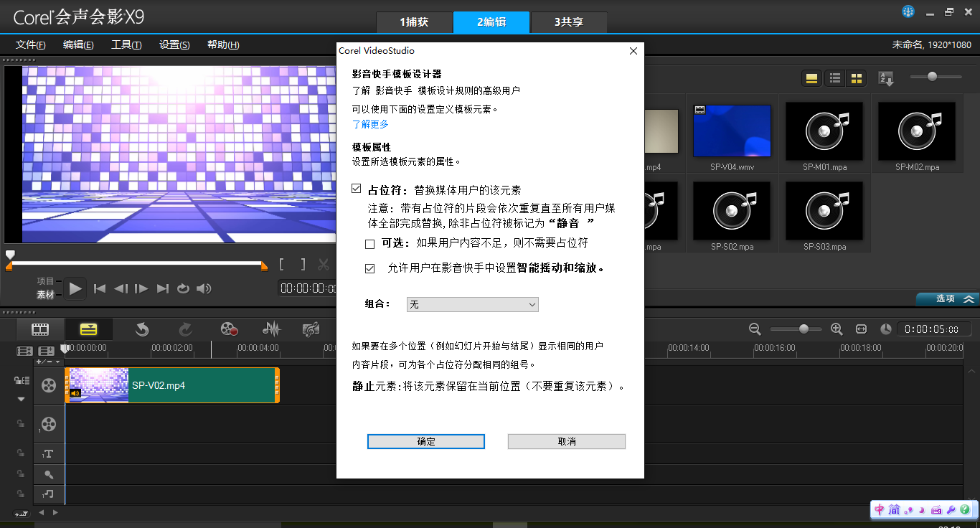Open the add/remove chapter point menu
This screenshot has width=980, height=528.
(49, 362)
